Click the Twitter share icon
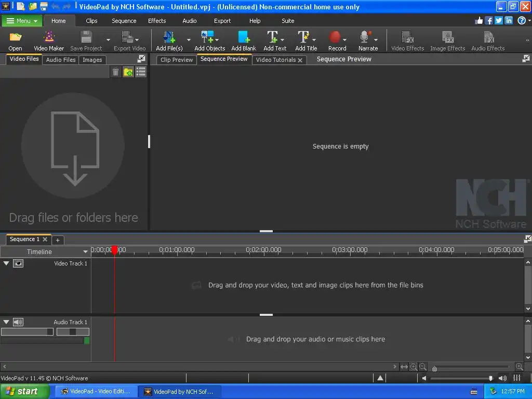The width and height of the screenshot is (532, 399). [499, 21]
